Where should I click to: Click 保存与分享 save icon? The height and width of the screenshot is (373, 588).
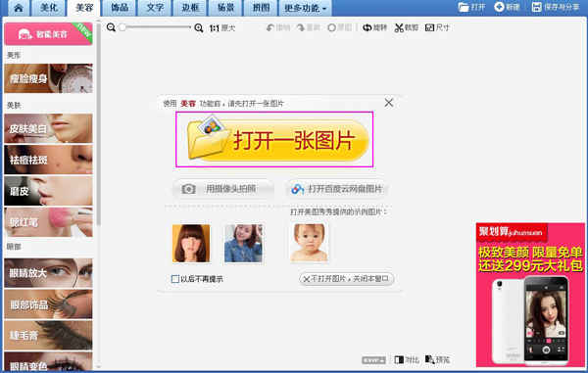pos(556,7)
